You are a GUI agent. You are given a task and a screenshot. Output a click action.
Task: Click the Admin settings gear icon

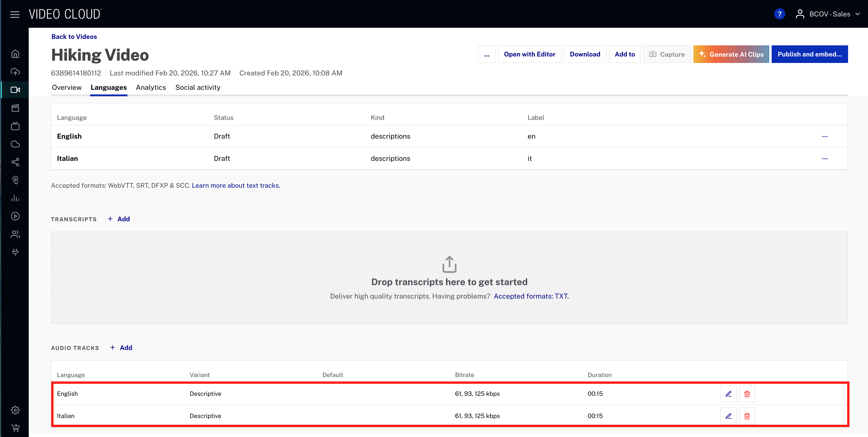point(15,410)
